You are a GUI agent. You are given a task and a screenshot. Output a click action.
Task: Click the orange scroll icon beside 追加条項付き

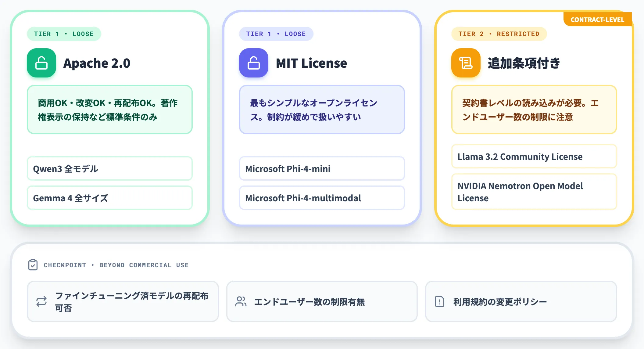pos(466,63)
